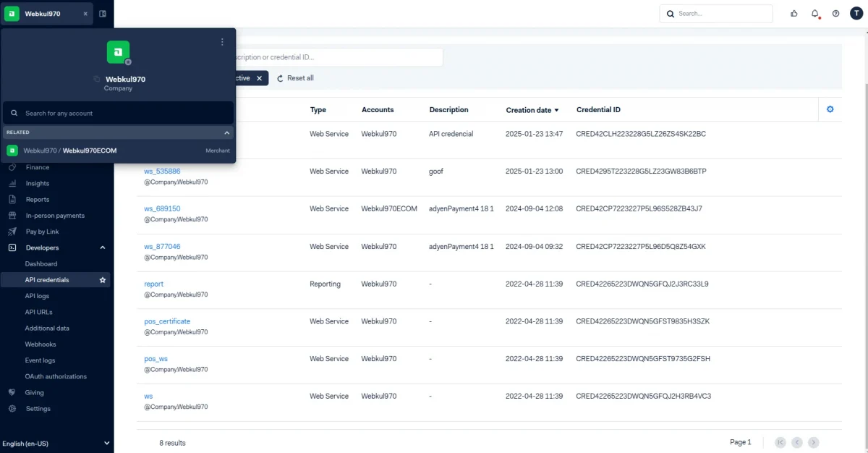
Task: Click the Settings gear icon in sidebar
Action: coord(12,408)
